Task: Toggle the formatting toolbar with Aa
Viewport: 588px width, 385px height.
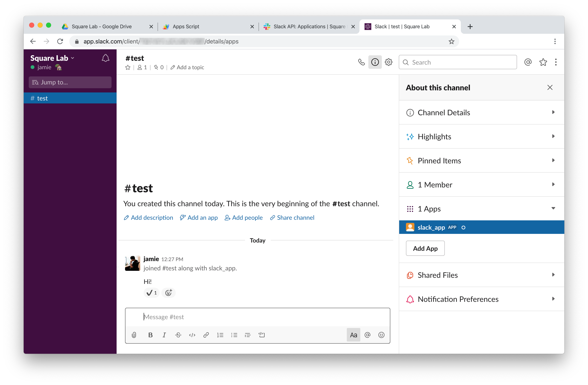Action: (x=353, y=335)
